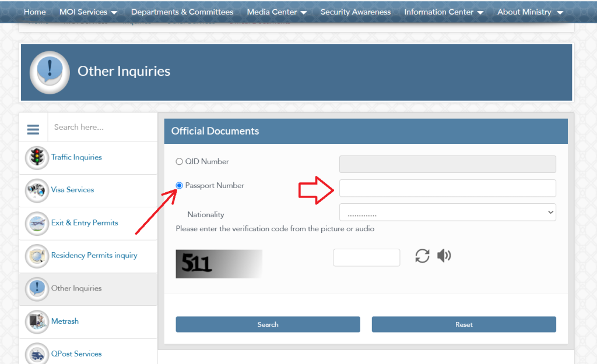Open the Information Center dropdown menu
597x364 pixels.
(444, 12)
